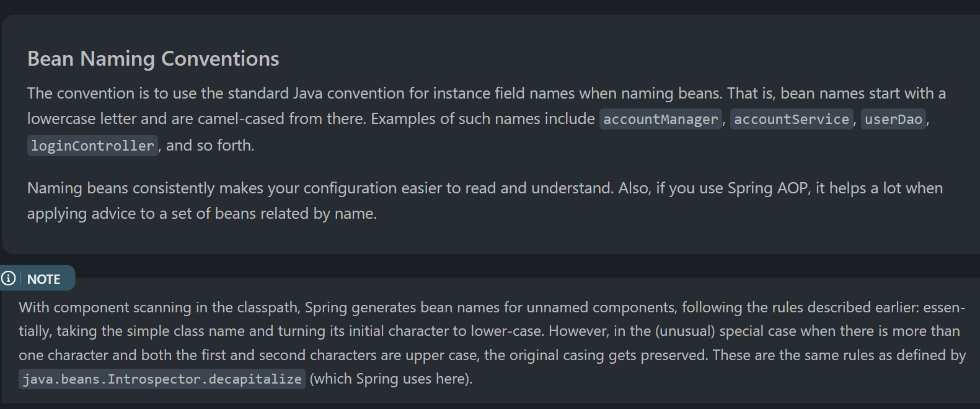Screen dimensions: 980x409
Task: Click the Bean Naming Conventions heading
Action: click(x=153, y=58)
